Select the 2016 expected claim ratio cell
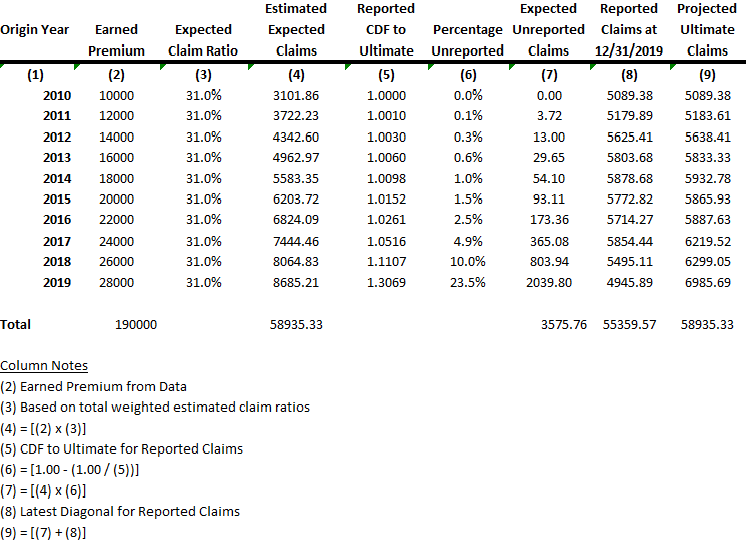Screen dimensions: 752x542 (x=204, y=220)
